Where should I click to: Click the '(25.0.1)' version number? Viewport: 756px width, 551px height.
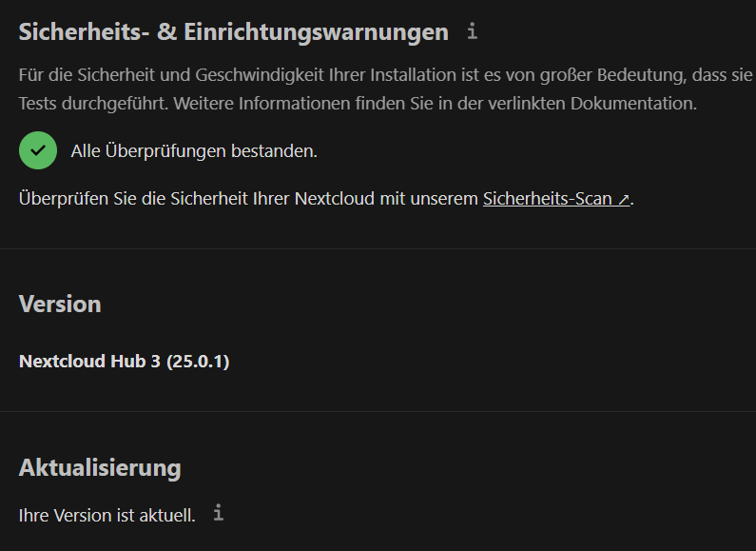198,362
